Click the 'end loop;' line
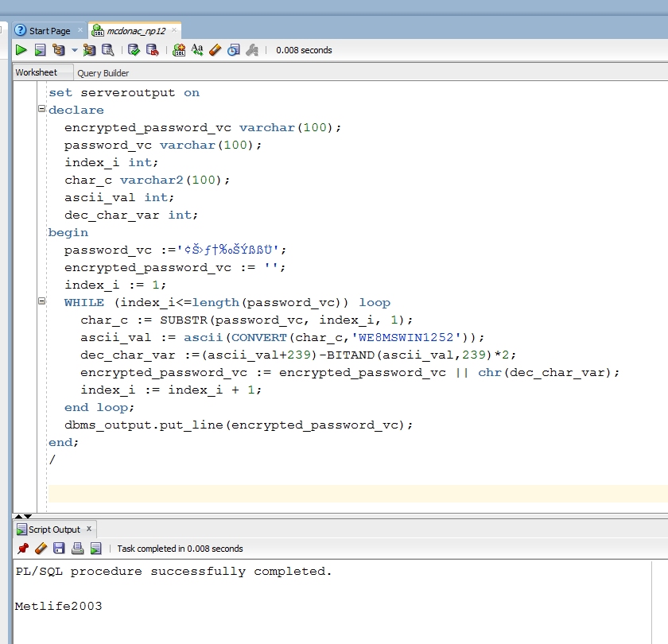The height and width of the screenshot is (644, 668). pos(99,408)
